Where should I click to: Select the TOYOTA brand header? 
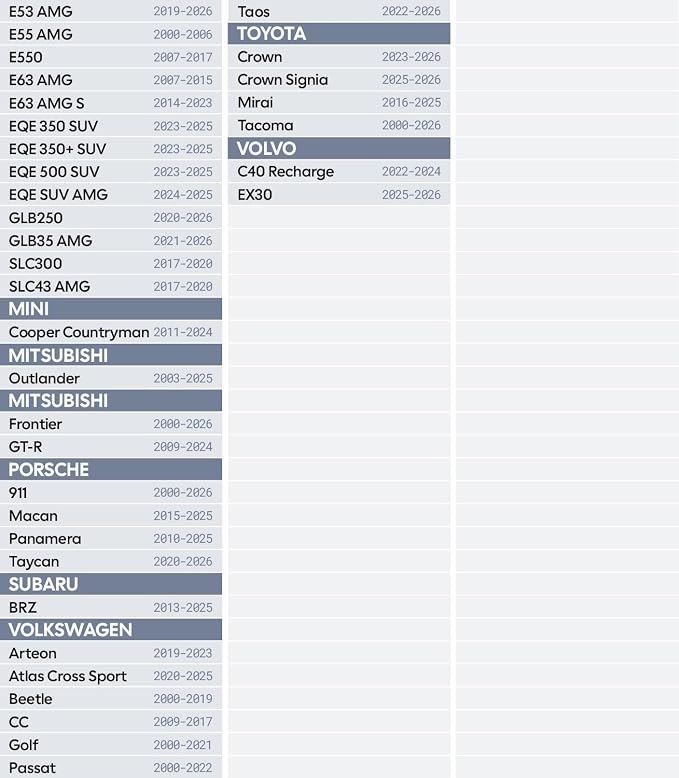[x=339, y=34]
